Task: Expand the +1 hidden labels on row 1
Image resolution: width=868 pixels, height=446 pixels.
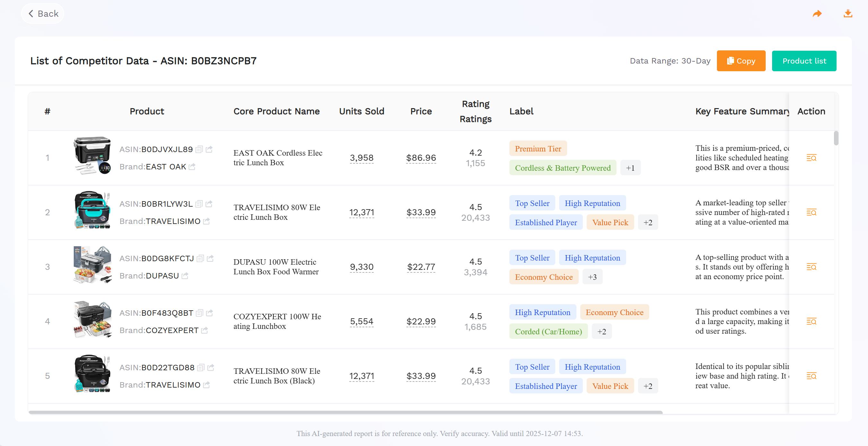Action: (630, 167)
